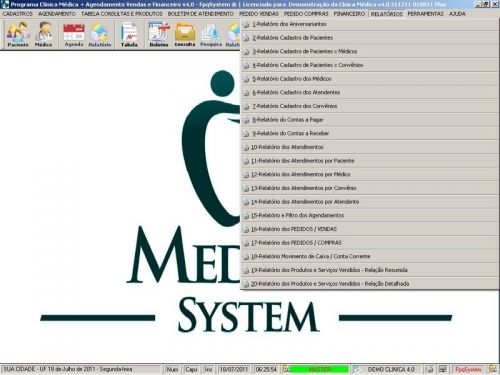The height and width of the screenshot is (375, 500).
Task: Click the Caps lock indicator
Action: pyautogui.click(x=191, y=369)
